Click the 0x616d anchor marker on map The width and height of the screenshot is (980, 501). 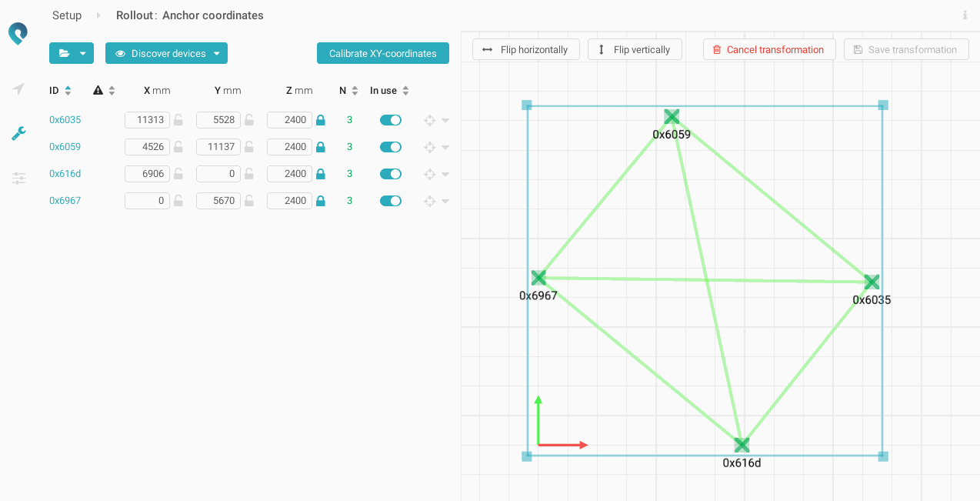742,445
